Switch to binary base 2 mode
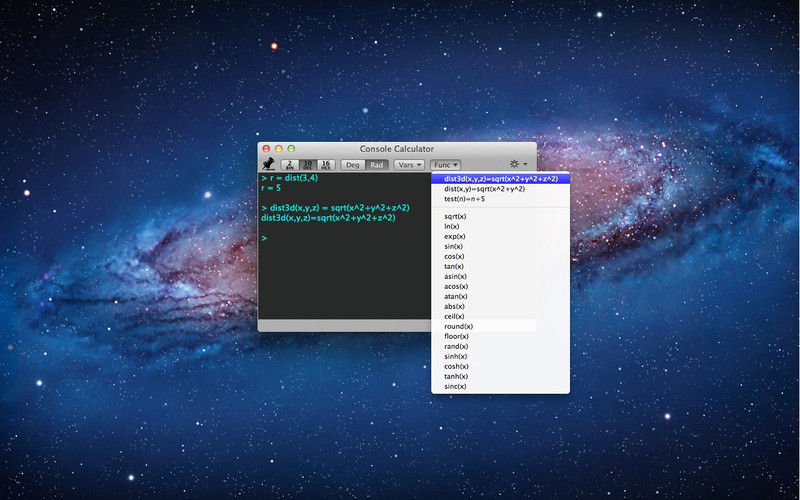800x500 pixels. (x=290, y=165)
